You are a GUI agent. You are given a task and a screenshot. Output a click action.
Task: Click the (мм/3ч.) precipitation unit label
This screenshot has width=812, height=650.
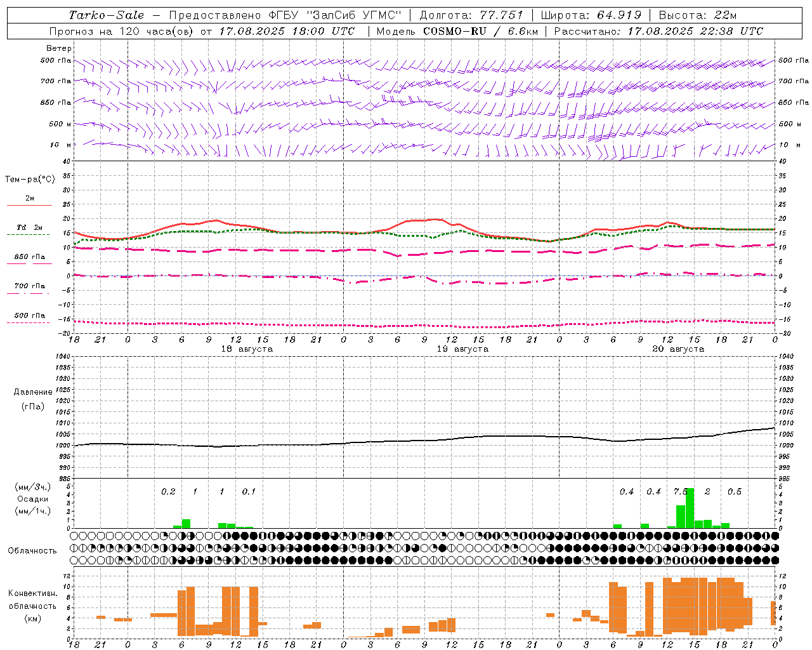click(33, 487)
